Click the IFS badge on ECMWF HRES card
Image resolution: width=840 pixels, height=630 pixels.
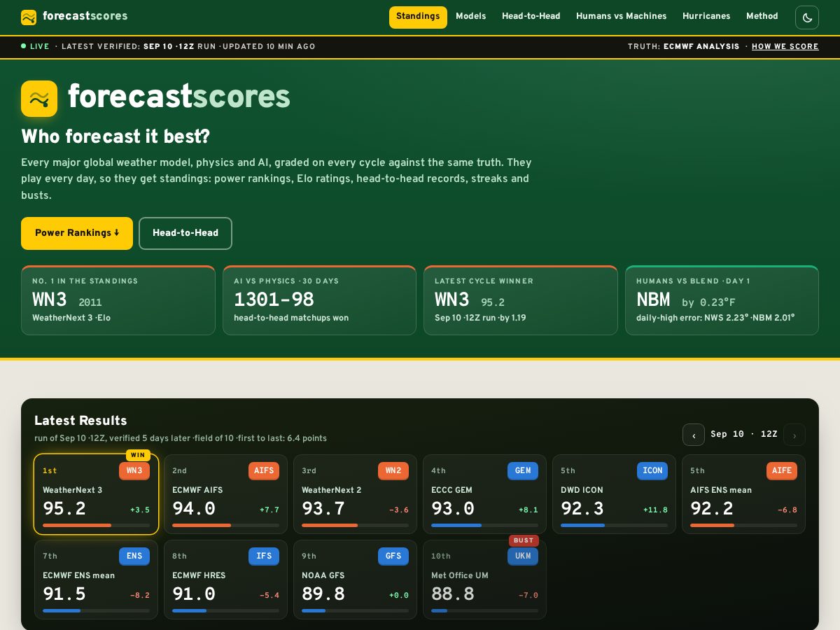coord(264,556)
